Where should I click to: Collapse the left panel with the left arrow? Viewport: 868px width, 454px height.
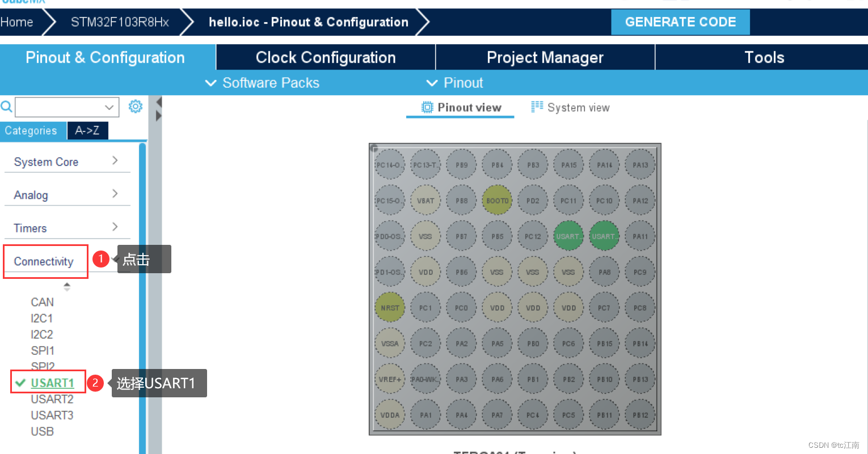coord(159,102)
